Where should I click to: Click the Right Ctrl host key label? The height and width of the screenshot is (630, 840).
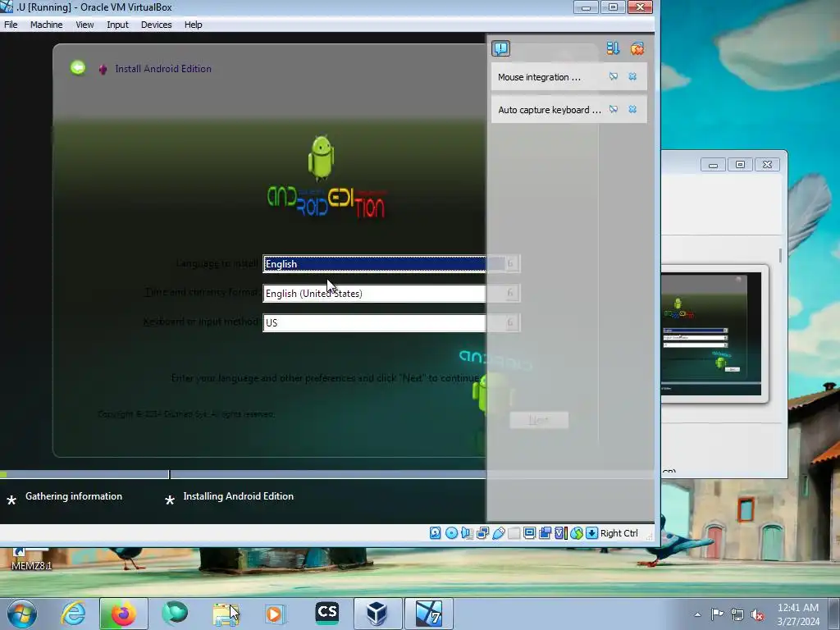pyautogui.click(x=619, y=533)
